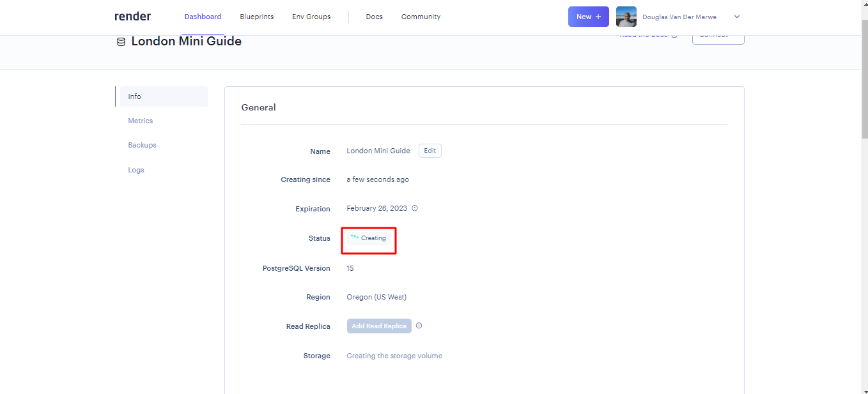
Task: Open the Dashboard nav item
Action: (x=203, y=17)
